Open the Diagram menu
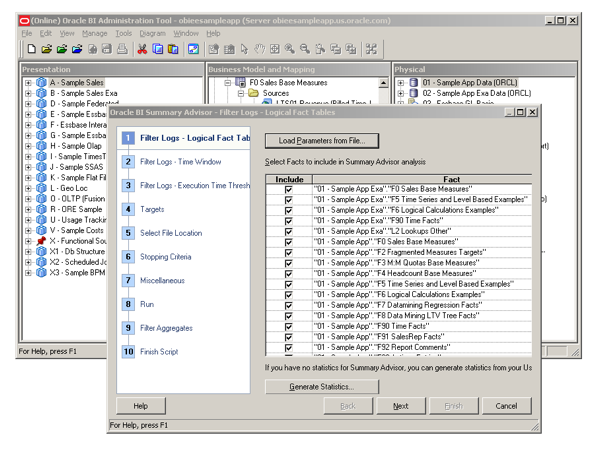Viewport: 600px width, 449px height. click(x=152, y=33)
